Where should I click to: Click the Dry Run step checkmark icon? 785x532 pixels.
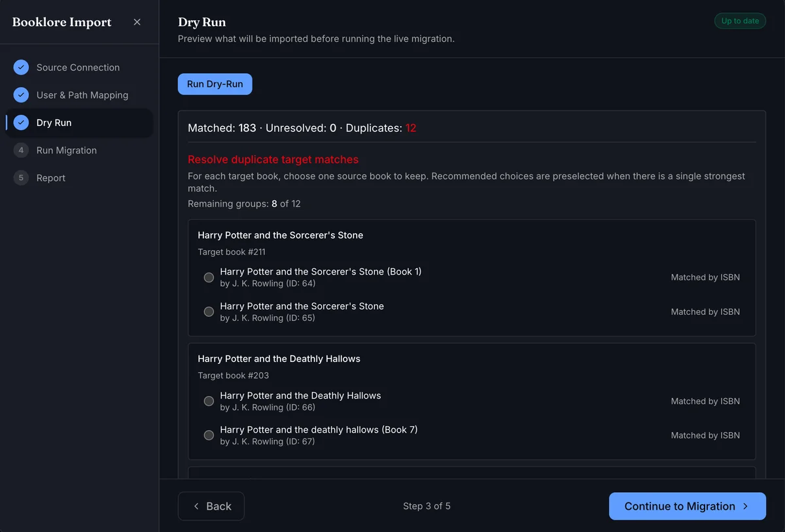pyautogui.click(x=21, y=122)
